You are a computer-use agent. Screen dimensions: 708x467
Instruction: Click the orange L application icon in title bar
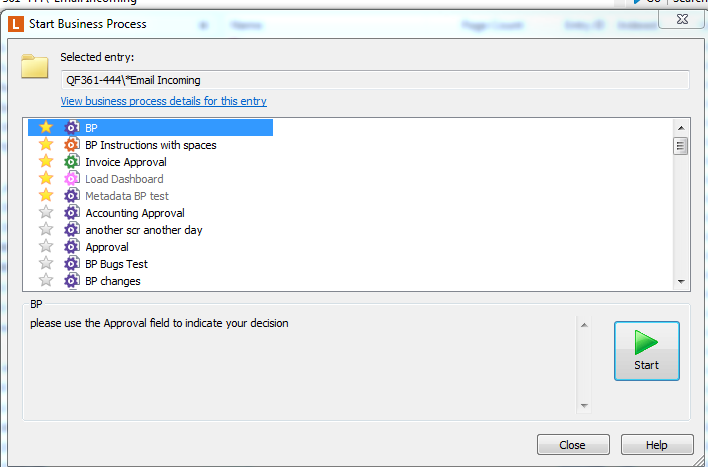(16, 24)
